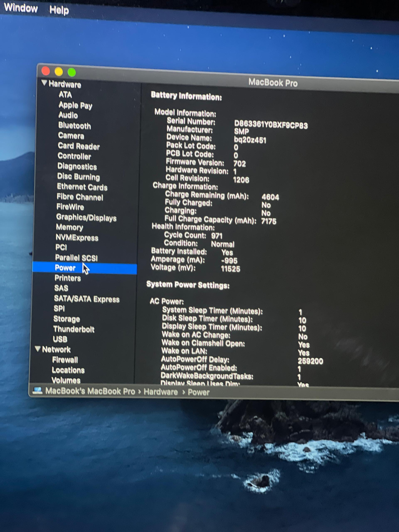Viewport: 399px width, 532px height.
Task: Click the AutoPowerOff Delay value 259200
Action: coord(310,361)
